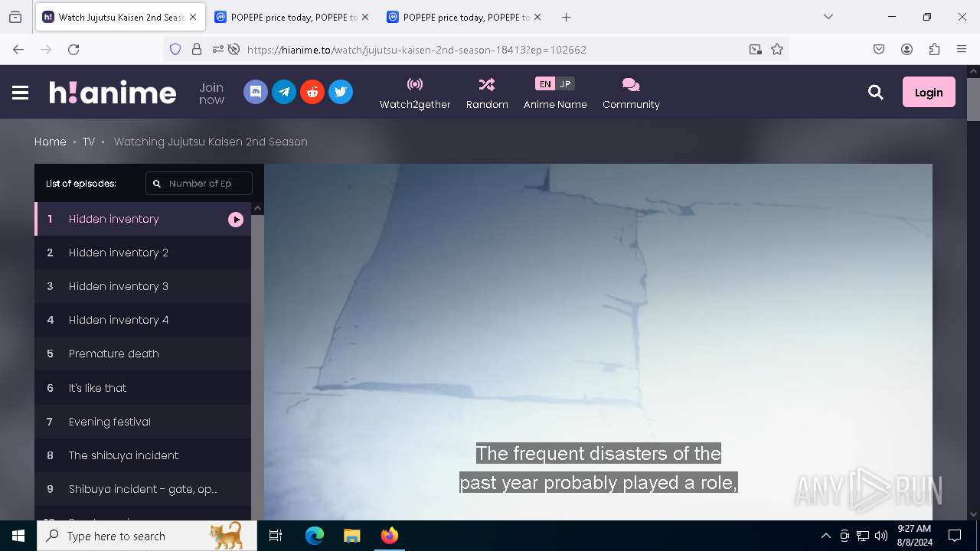
Task: Open the taskbar clock and date
Action: [914, 536]
